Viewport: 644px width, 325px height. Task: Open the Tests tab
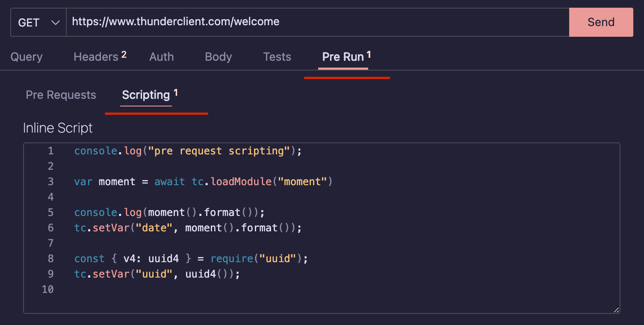[277, 57]
